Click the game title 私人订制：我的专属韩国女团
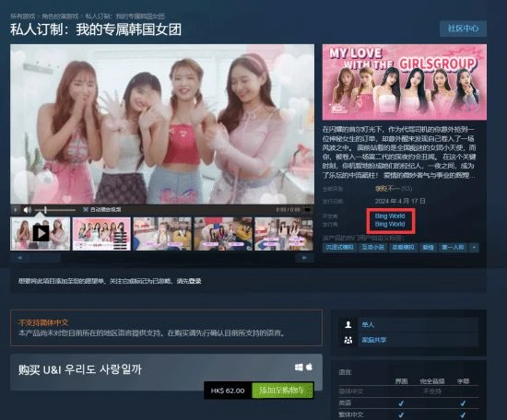507x420 pixels. tap(96, 29)
